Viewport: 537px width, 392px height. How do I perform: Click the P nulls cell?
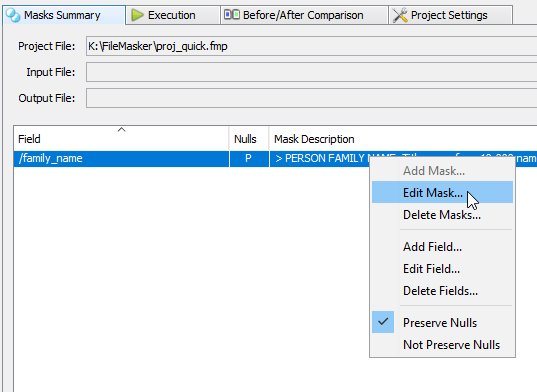249,159
